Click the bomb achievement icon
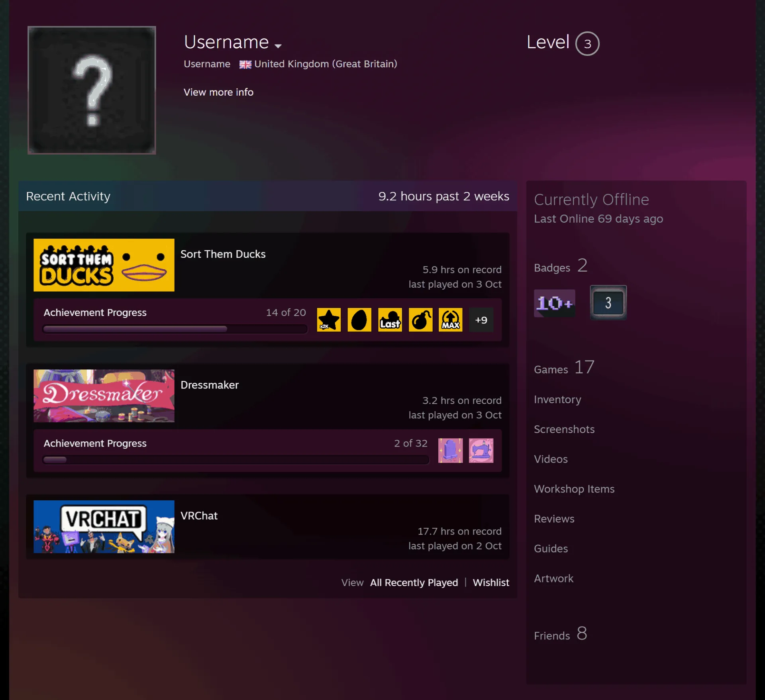The image size is (765, 700). (x=420, y=320)
